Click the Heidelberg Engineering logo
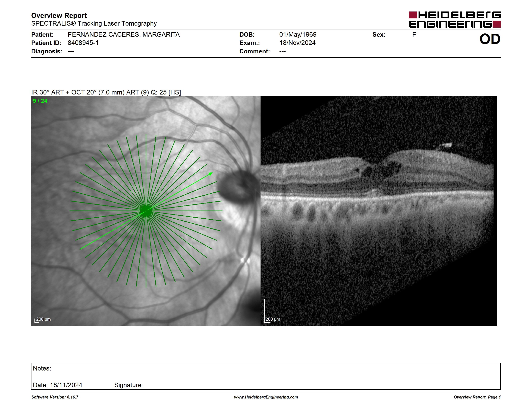 tap(455, 20)
